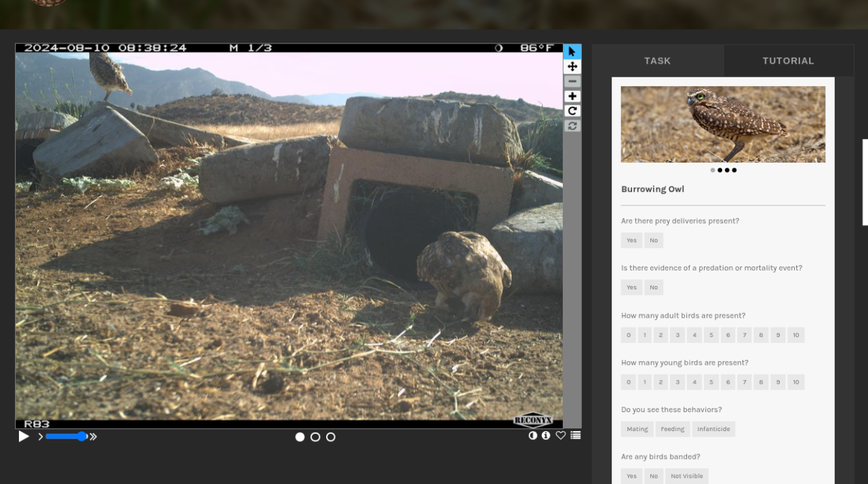Choose 3 adult birds present
868x484 pixels.
click(677, 335)
